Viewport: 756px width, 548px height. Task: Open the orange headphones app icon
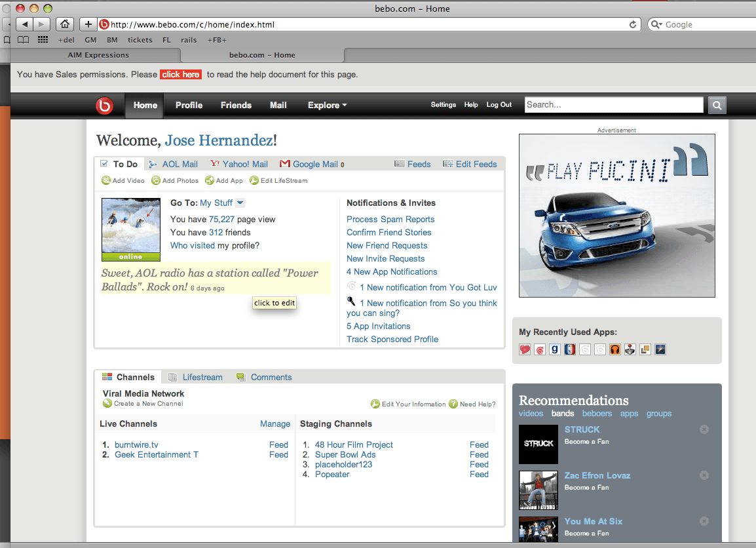point(614,350)
